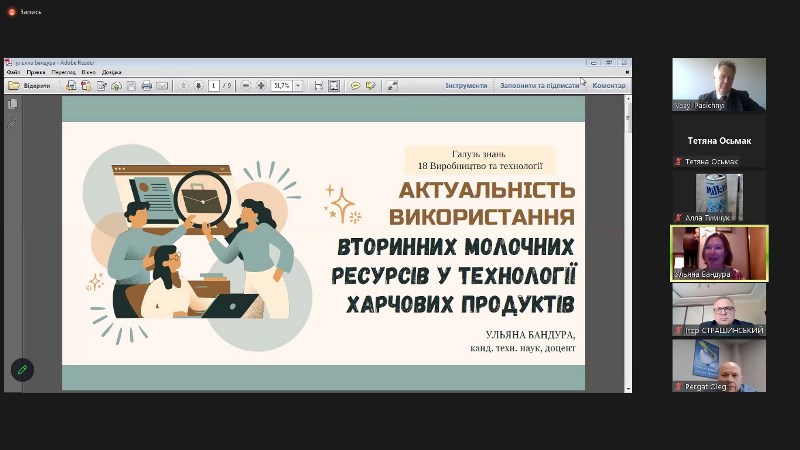800x450 pixels.
Task: Select Vasyl Pasichnyi video thumbnail
Action: tap(719, 84)
